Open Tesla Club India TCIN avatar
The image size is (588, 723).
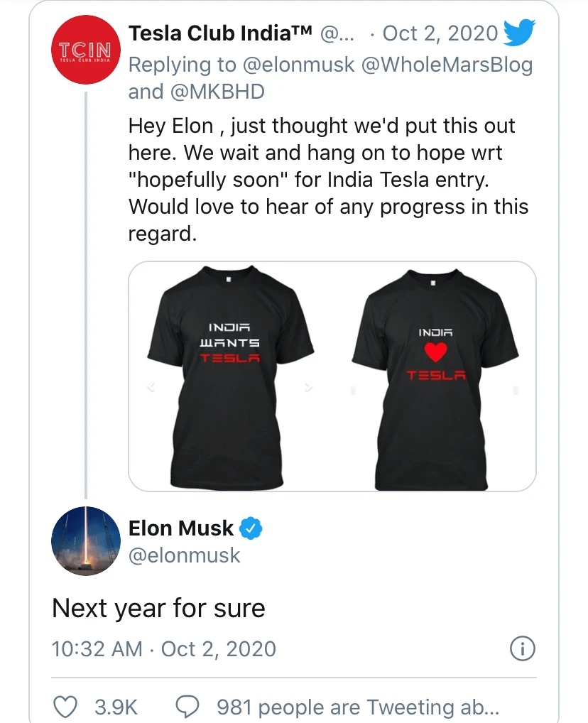coord(85,50)
